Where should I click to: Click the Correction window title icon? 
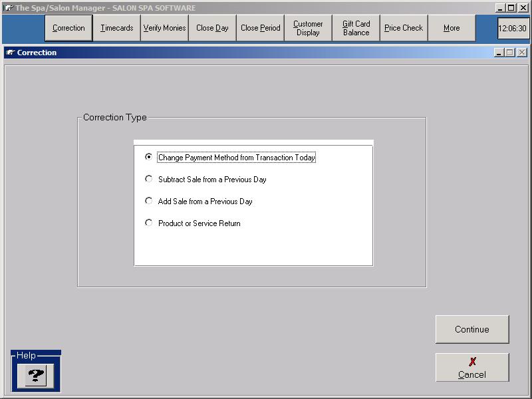pos(10,53)
